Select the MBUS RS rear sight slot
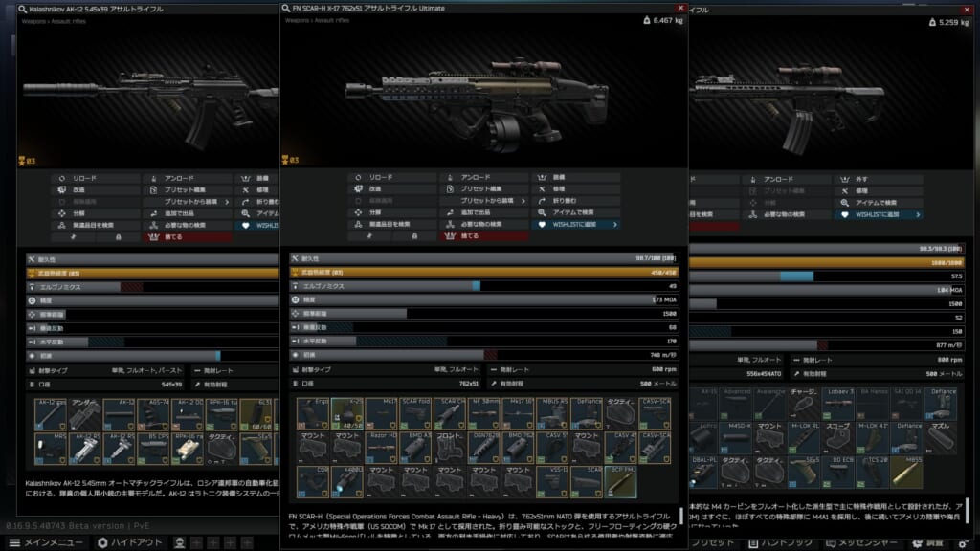This screenshot has width=980, height=551. 552,413
